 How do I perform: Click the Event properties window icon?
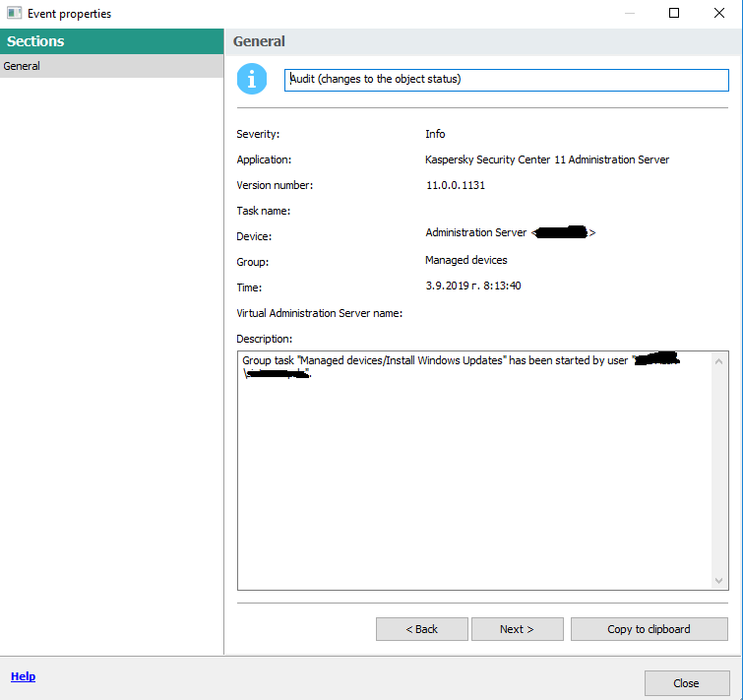pos(14,13)
